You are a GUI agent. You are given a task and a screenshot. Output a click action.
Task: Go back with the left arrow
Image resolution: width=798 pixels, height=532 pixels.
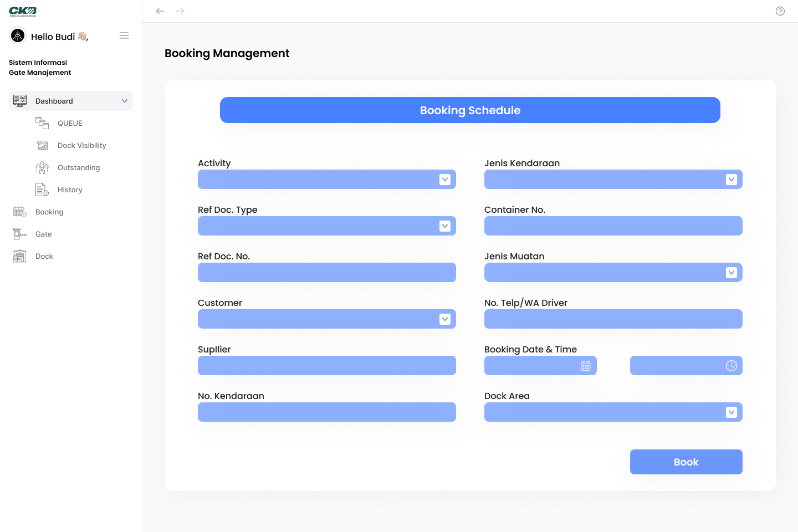(160, 11)
